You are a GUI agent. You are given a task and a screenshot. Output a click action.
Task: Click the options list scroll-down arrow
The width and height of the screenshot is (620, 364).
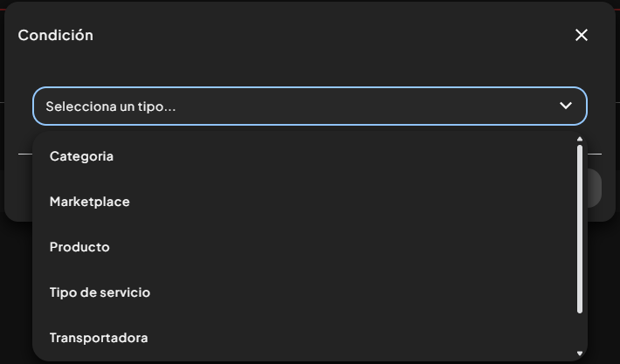point(580,354)
